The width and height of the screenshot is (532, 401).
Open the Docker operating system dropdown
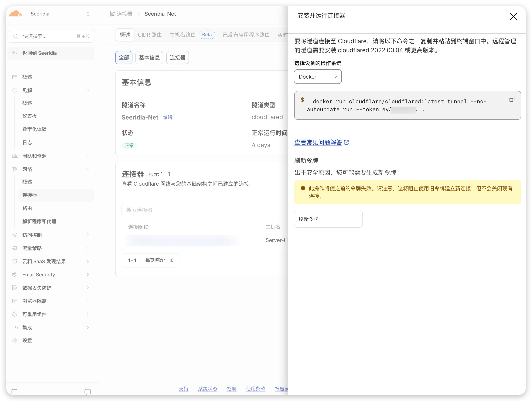318,77
